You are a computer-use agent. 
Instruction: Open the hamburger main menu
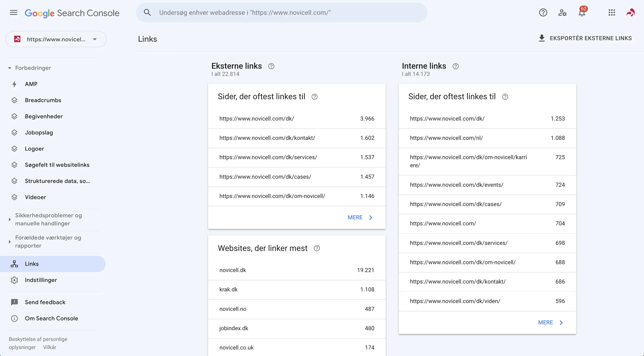coord(13,13)
